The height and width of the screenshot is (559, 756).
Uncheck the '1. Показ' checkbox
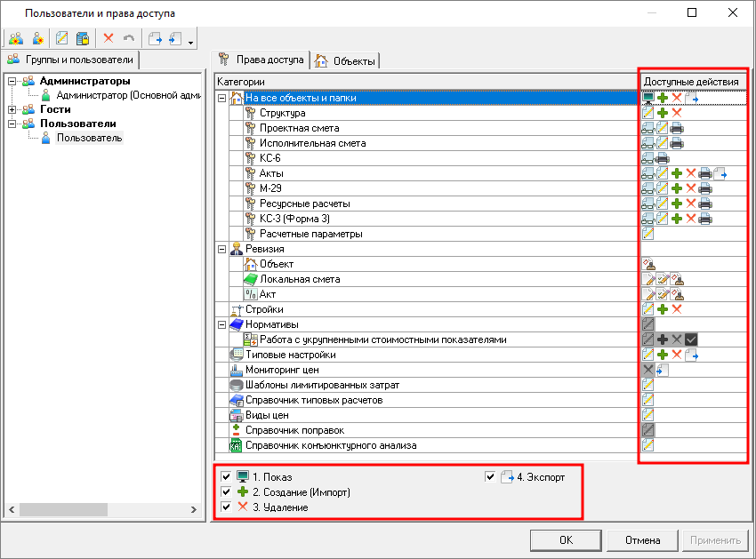click(226, 477)
